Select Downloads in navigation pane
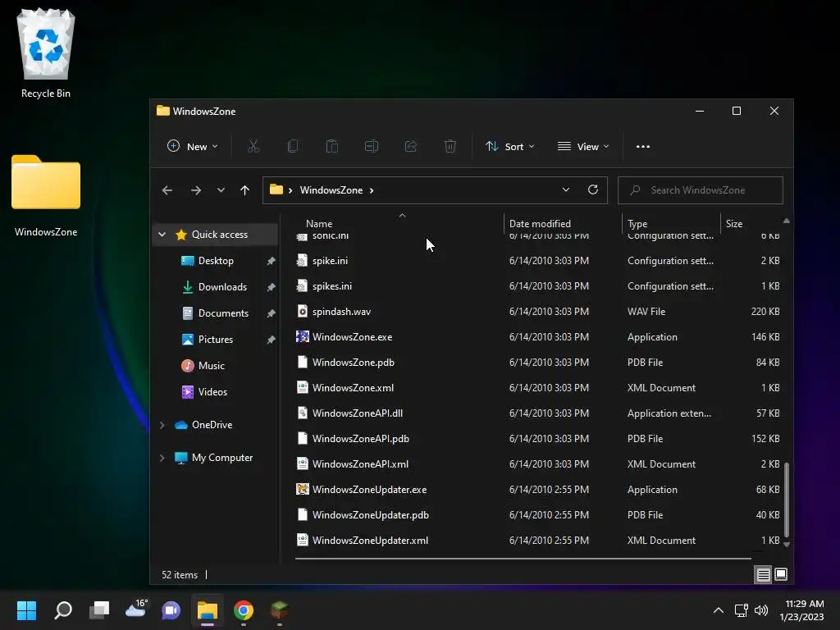This screenshot has height=630, width=840. (x=222, y=287)
